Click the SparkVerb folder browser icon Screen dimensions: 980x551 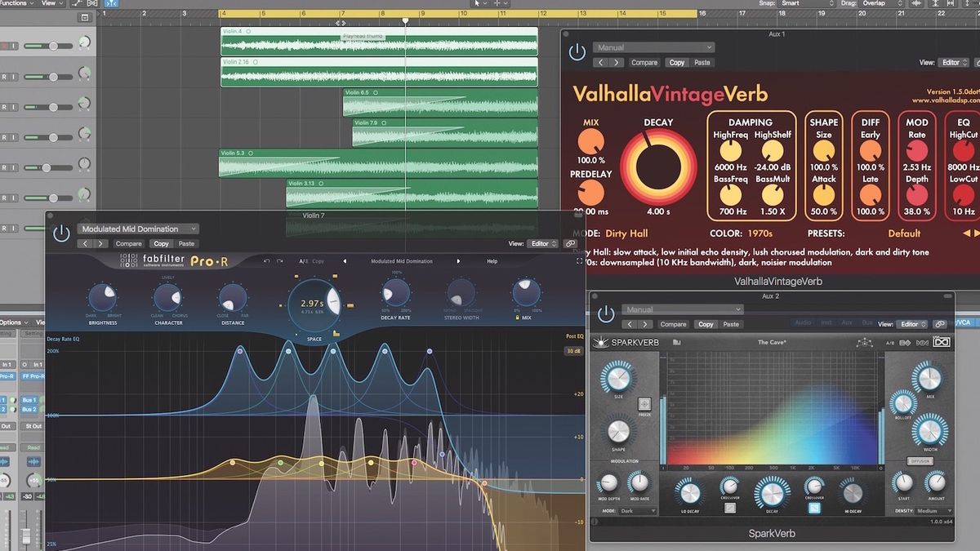(676, 341)
